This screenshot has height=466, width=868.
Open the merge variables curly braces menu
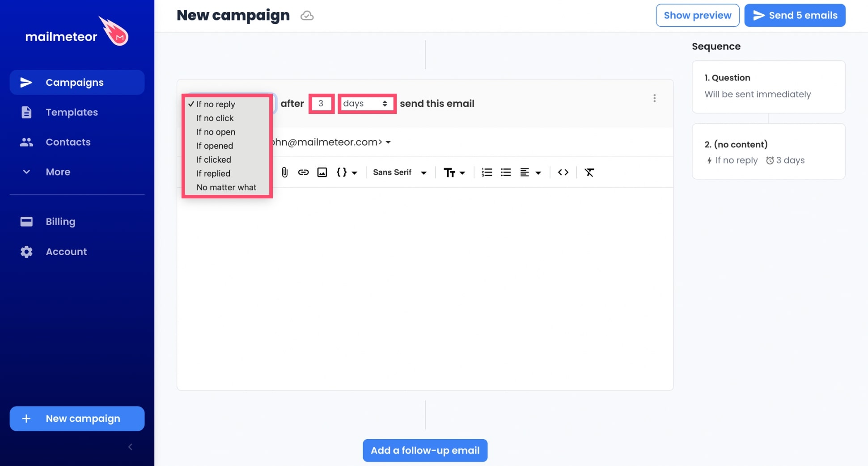coord(347,172)
